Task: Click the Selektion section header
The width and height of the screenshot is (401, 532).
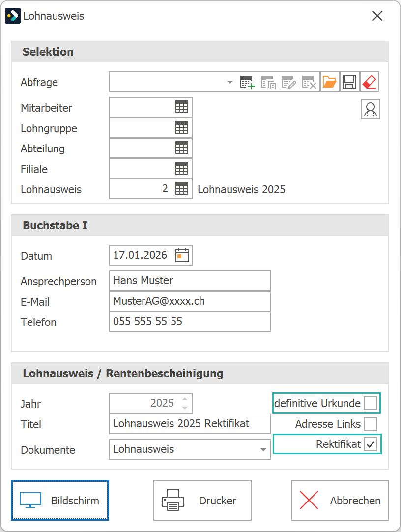Action: coord(200,52)
